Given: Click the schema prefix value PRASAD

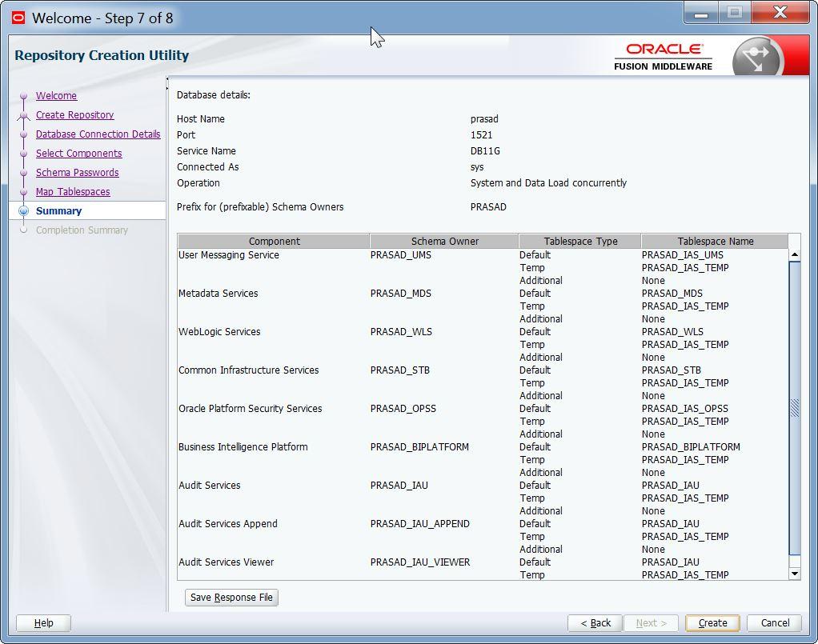Looking at the screenshot, I should click(x=488, y=207).
